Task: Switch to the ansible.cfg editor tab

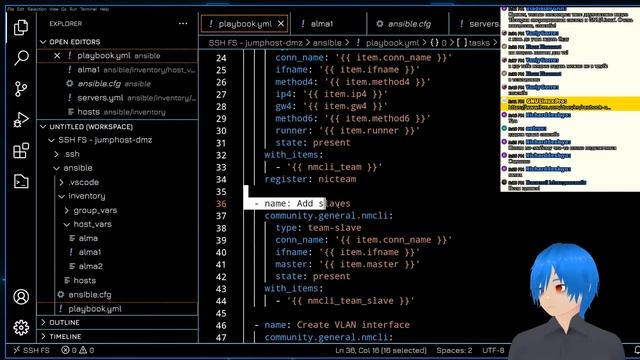Action: coord(409,24)
